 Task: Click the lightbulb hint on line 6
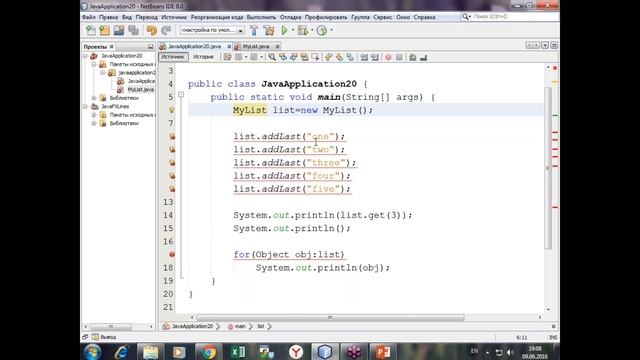pos(172,110)
